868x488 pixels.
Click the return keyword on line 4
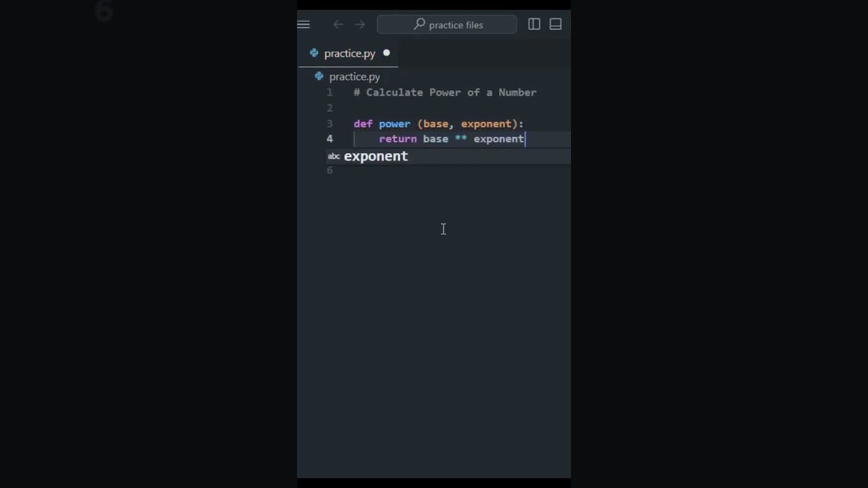tap(398, 139)
